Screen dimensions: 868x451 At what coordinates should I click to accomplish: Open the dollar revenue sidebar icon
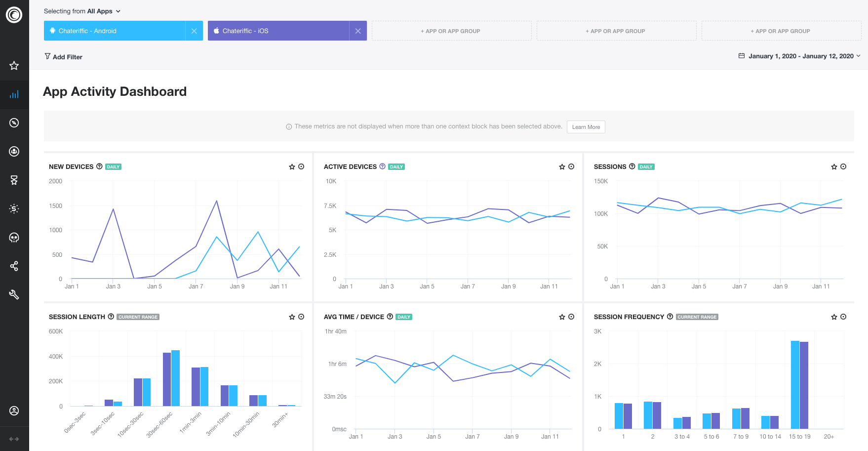pos(14,209)
